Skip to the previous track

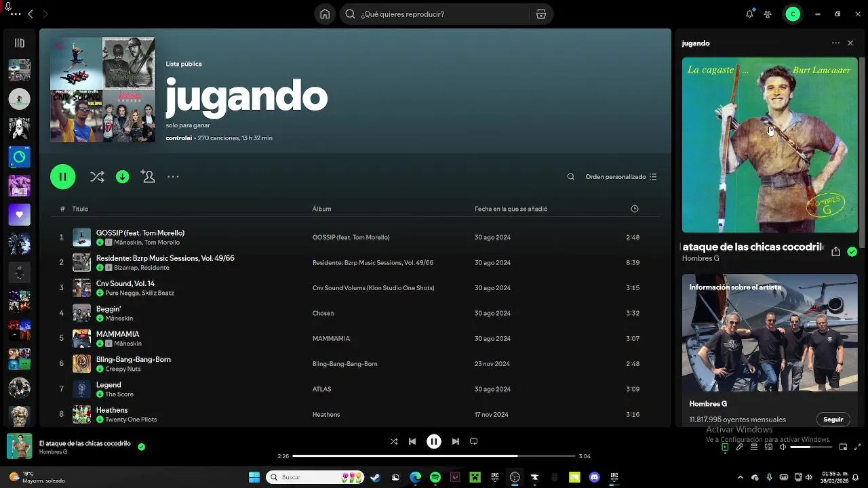pos(412,441)
